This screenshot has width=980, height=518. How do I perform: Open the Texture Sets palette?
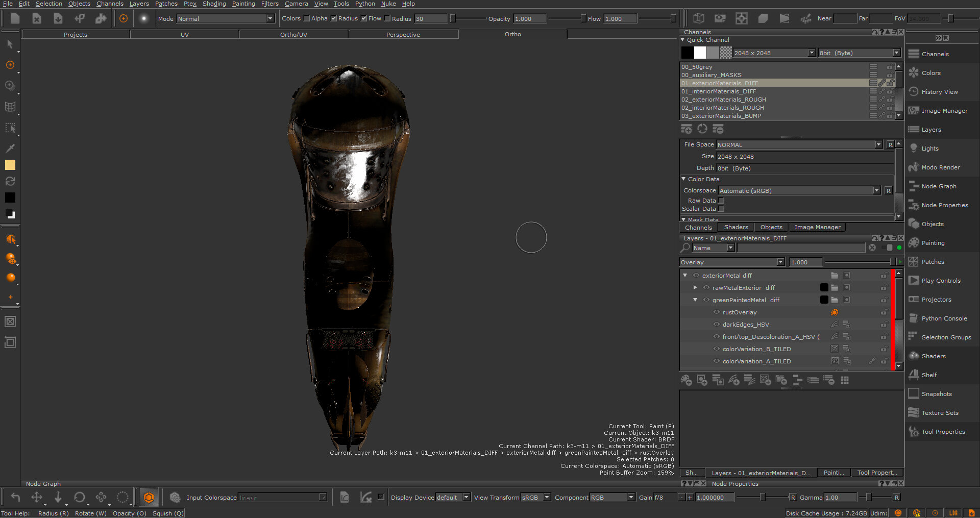click(940, 413)
